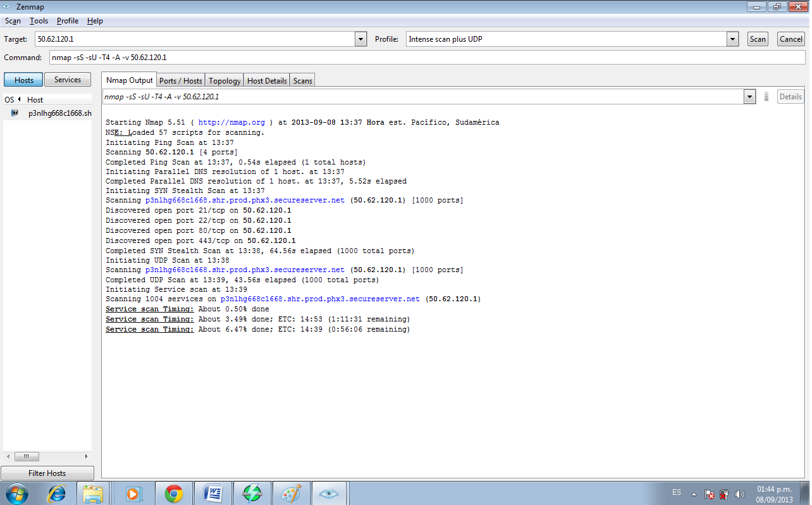Click 'Discovered open port 443/tcp' line
Screen dimensions: 812x505
coord(200,241)
